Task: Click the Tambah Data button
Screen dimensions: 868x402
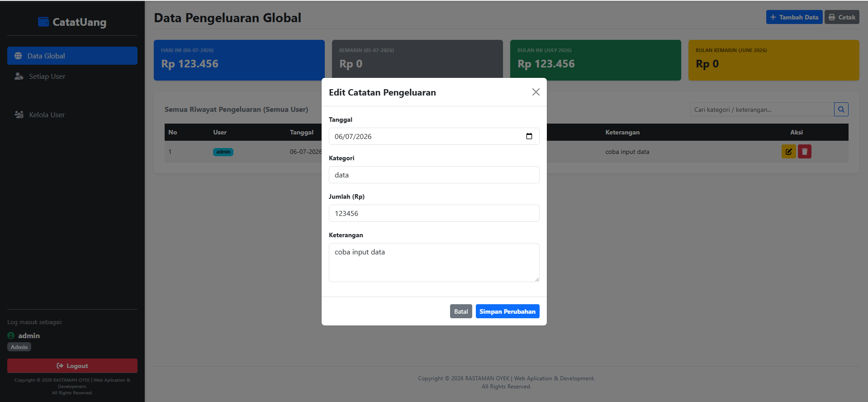Action: (x=794, y=17)
